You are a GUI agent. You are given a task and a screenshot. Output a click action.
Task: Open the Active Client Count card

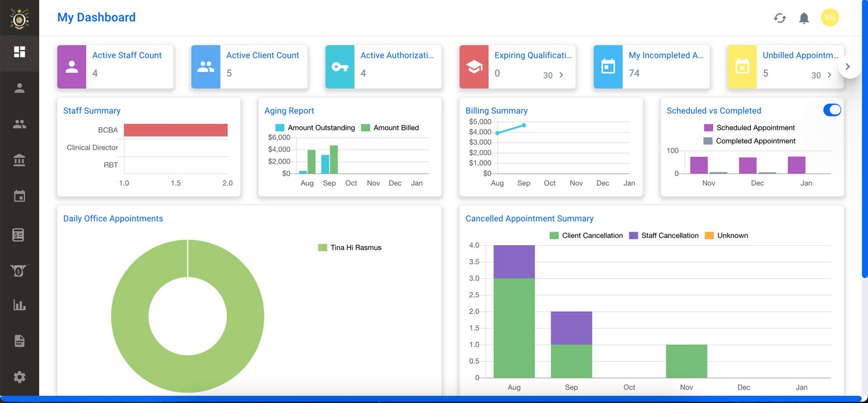coord(249,67)
